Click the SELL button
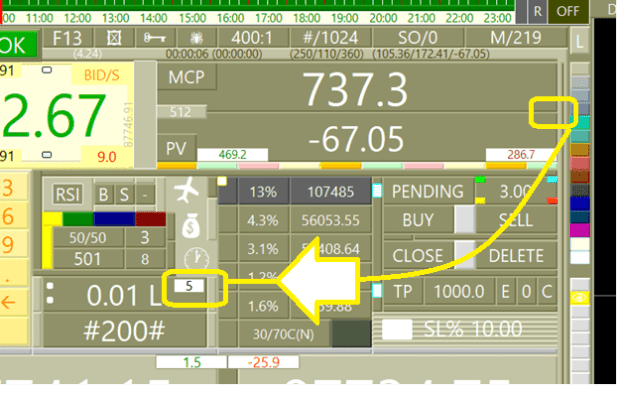The image size is (625, 399). [x=516, y=220]
